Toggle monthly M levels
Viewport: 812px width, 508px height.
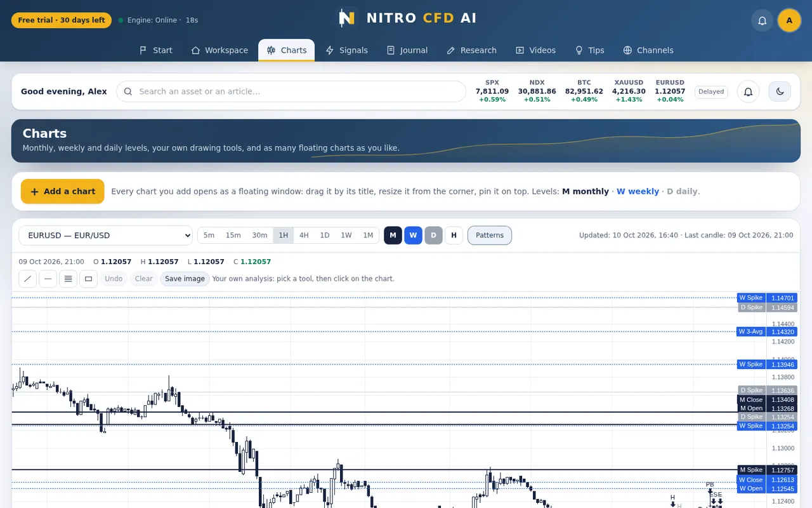point(393,236)
